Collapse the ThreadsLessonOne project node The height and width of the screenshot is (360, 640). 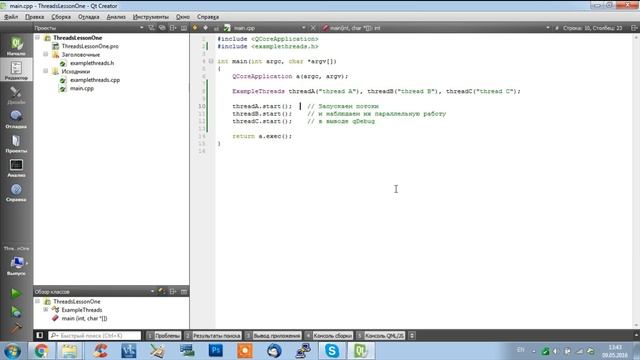38,38
